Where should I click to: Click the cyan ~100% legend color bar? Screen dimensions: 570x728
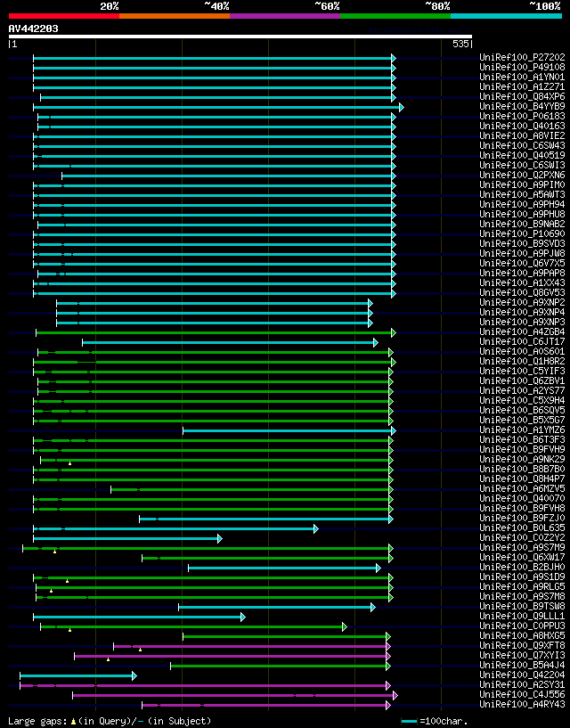coord(507,16)
